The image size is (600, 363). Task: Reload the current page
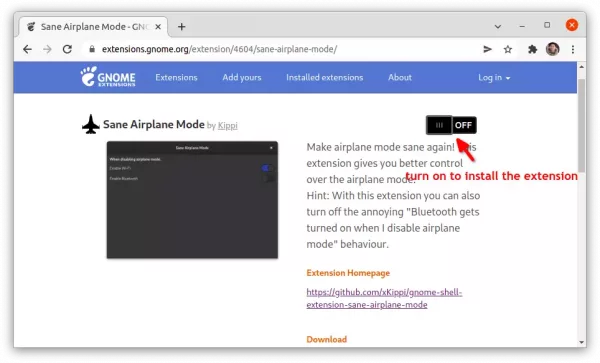[67, 49]
